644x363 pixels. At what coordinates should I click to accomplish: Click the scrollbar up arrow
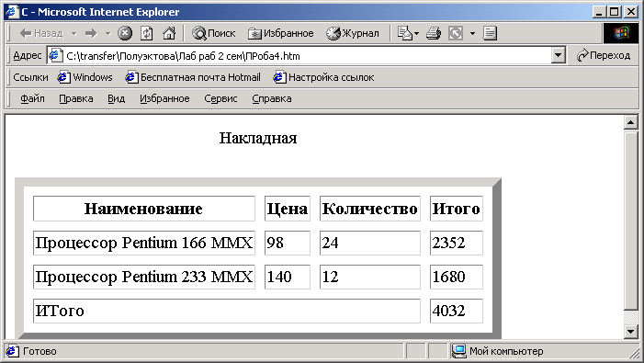click(631, 122)
